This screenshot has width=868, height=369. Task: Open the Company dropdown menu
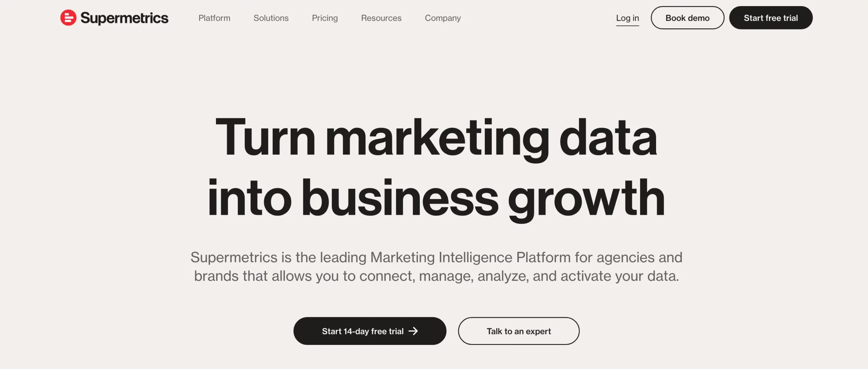[442, 18]
